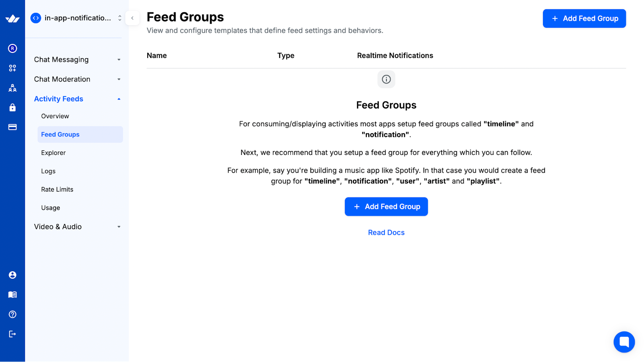This screenshot has width=644, height=362.
Task: Open the billing card icon
Action: pos(12,127)
